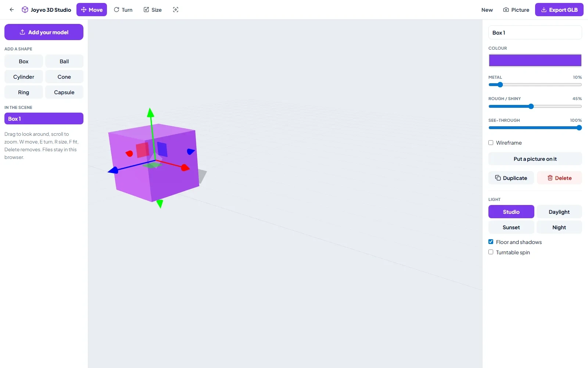
Task: Click the green downward Y-axis gizmo arrow
Action: [160, 204]
